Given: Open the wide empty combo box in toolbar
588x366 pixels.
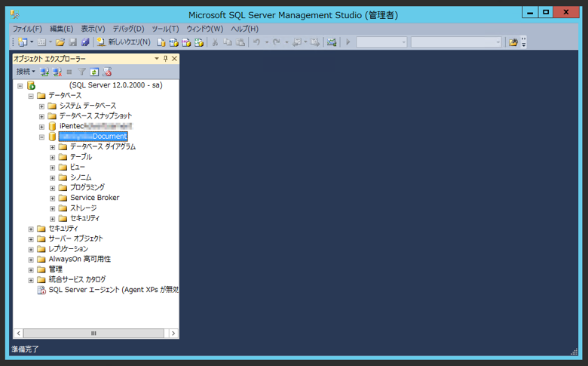Looking at the screenshot, I should [x=456, y=42].
